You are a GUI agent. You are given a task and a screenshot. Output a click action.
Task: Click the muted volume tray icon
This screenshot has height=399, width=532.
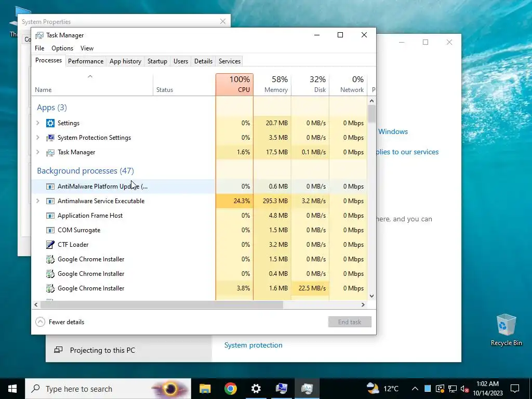[x=465, y=389]
